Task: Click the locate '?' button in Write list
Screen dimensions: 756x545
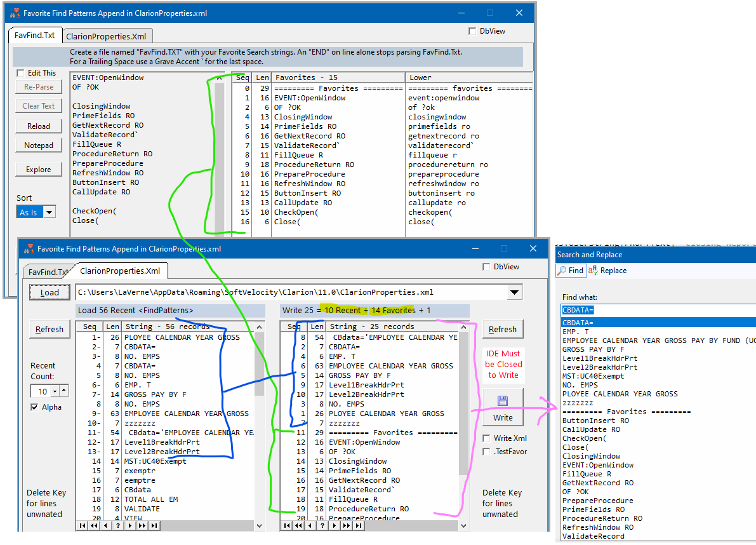Action: coord(322,526)
